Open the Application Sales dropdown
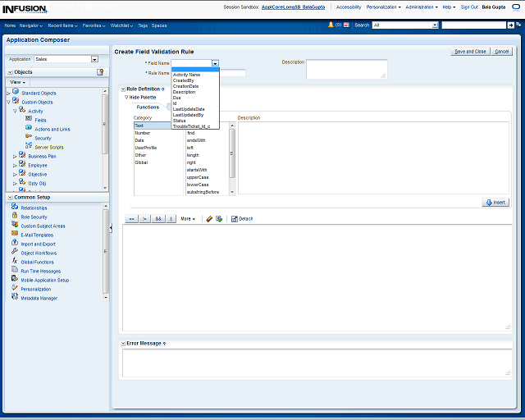Screen dimensions: 525x420 (x=94, y=59)
